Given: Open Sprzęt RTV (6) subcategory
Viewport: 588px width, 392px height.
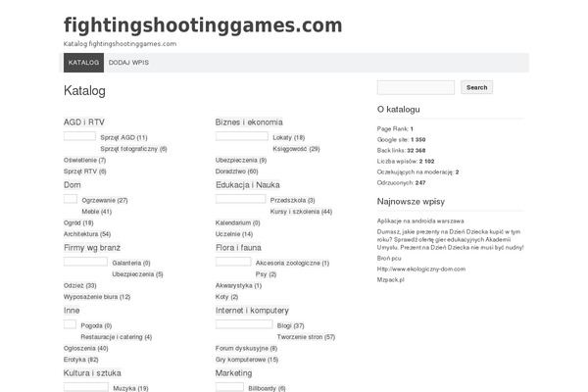Looking at the screenshot, I should tap(84, 171).
